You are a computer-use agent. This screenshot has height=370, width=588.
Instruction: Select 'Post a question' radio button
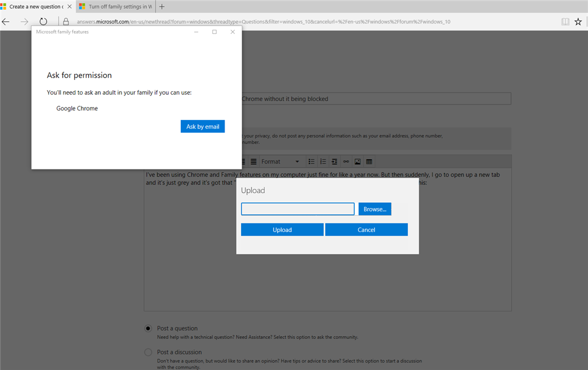(x=148, y=329)
